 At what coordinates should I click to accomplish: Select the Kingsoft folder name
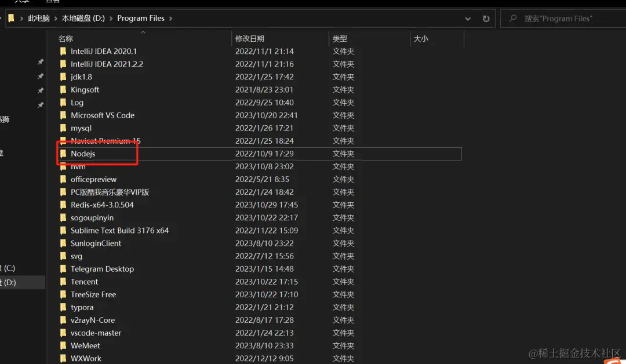[85, 89]
